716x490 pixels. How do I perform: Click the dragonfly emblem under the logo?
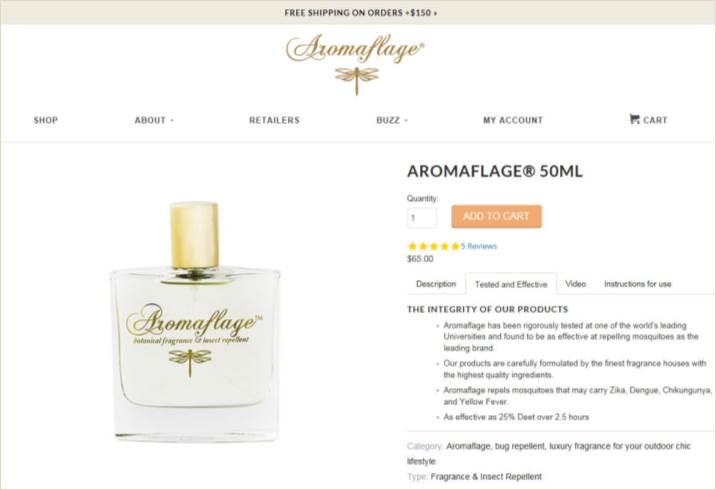tap(357, 80)
